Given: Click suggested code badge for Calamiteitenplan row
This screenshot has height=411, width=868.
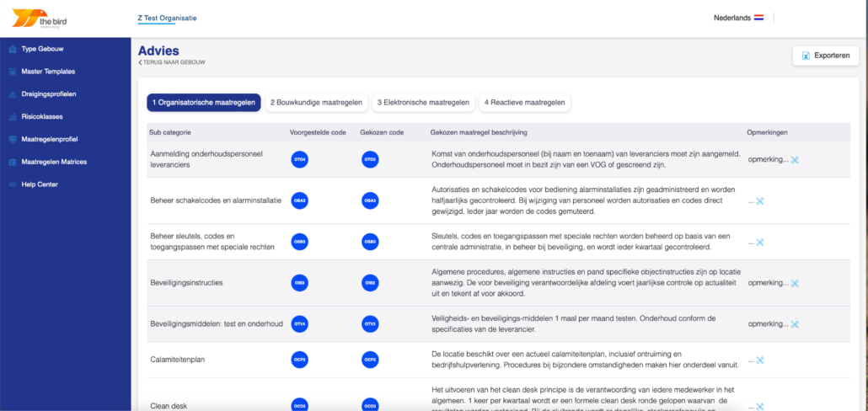Looking at the screenshot, I should click(x=299, y=360).
